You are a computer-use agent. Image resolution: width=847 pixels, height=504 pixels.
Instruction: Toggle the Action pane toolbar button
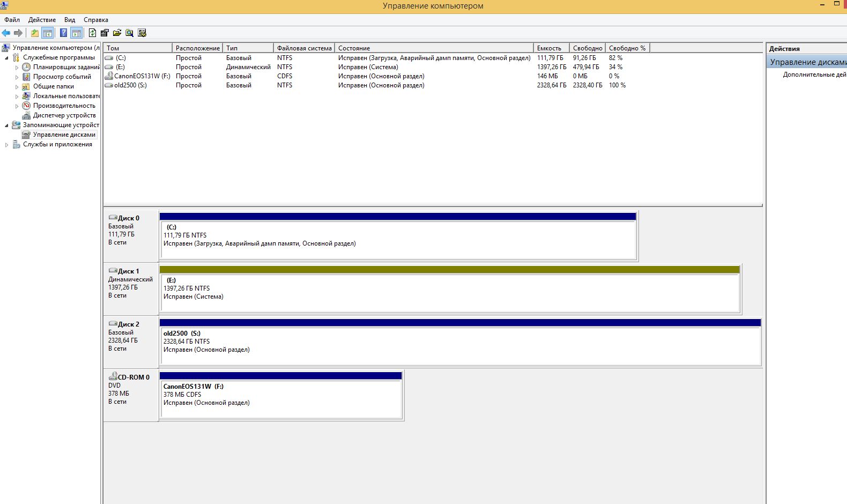(x=77, y=33)
